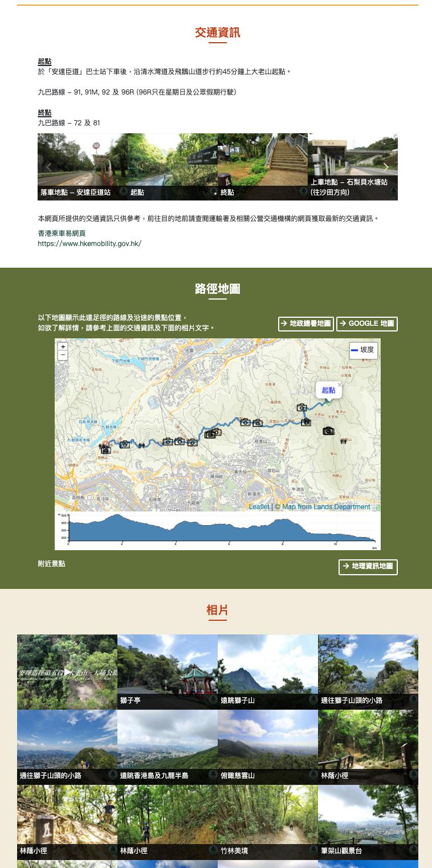
Task: Click the 附近景點 label
Action: click(51, 564)
